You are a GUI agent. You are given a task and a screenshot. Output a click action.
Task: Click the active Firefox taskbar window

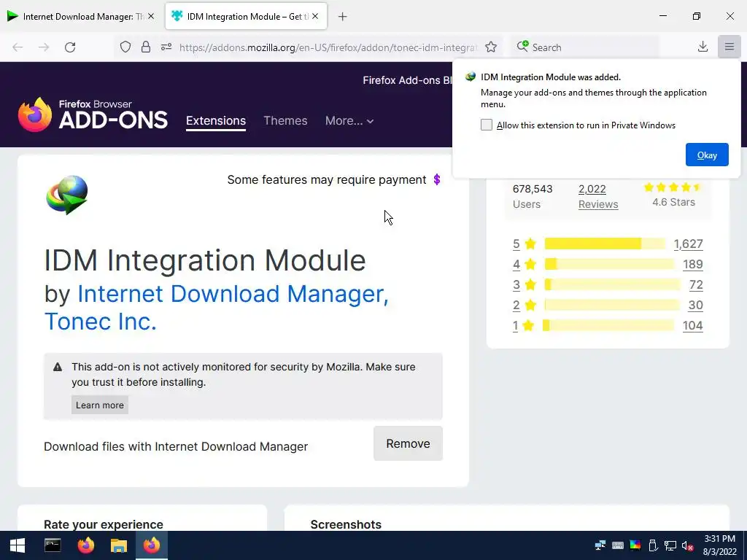coord(152,545)
